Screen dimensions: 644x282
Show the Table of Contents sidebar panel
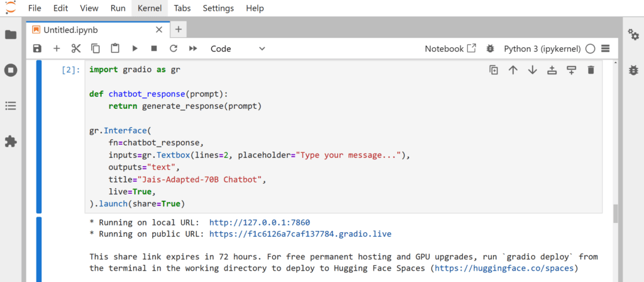click(x=11, y=106)
